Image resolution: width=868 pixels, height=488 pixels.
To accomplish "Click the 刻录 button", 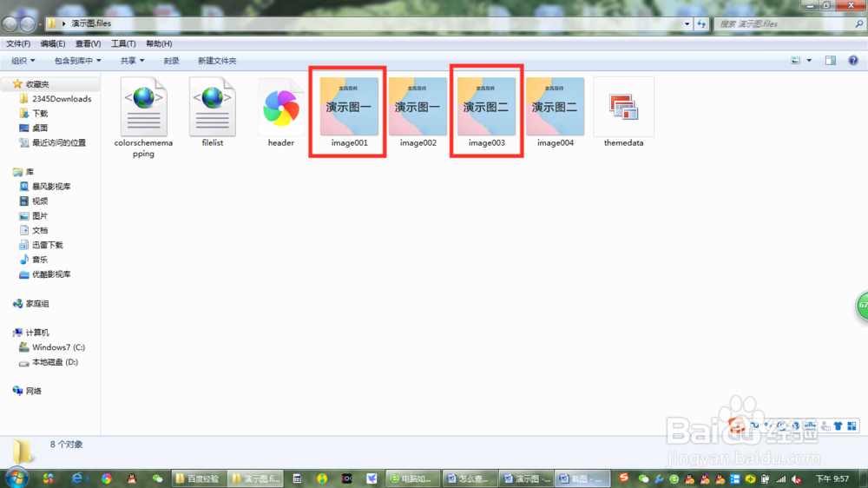I will click(171, 61).
